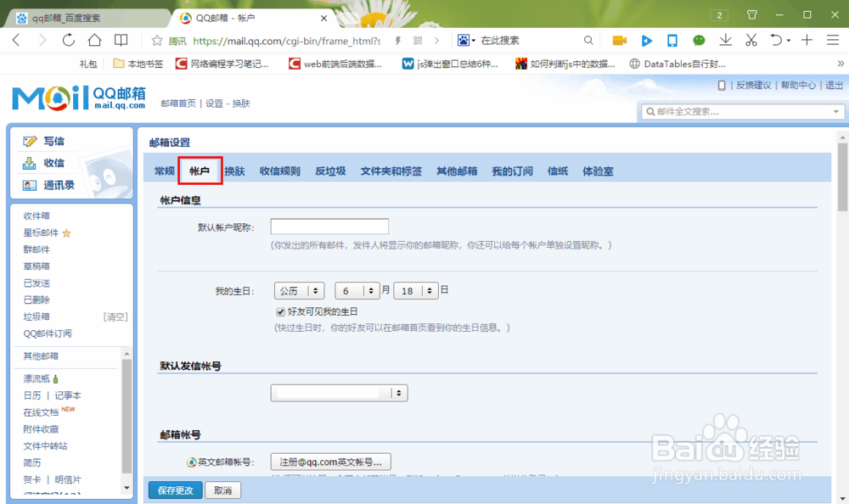
Task: Reload the page with the refresh icon
Action: pos(68,40)
